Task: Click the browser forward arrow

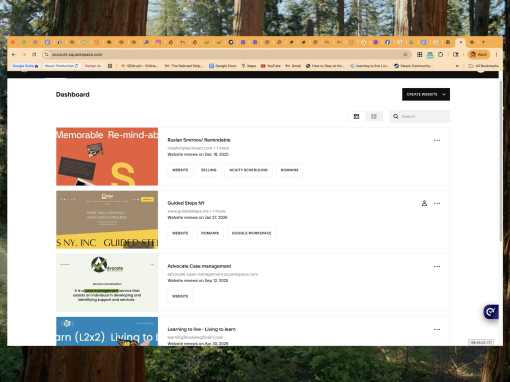Action: pos(24,54)
